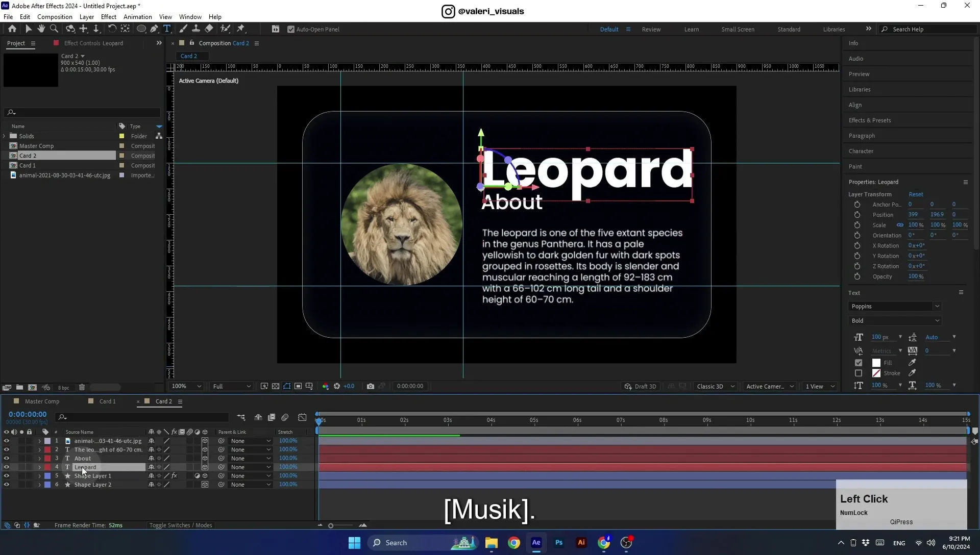
Task: Open the Classic 3D renderer dropdown
Action: tap(716, 387)
